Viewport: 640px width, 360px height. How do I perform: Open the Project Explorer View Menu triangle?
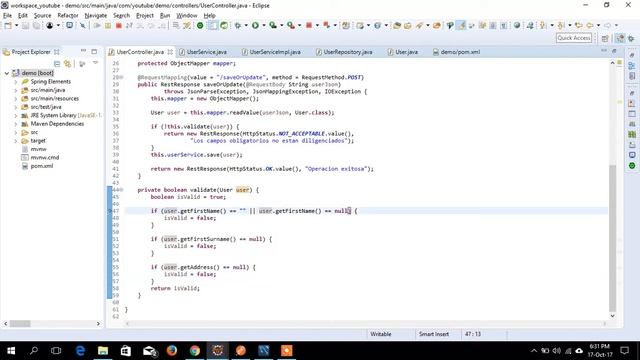pyautogui.click(x=96, y=63)
